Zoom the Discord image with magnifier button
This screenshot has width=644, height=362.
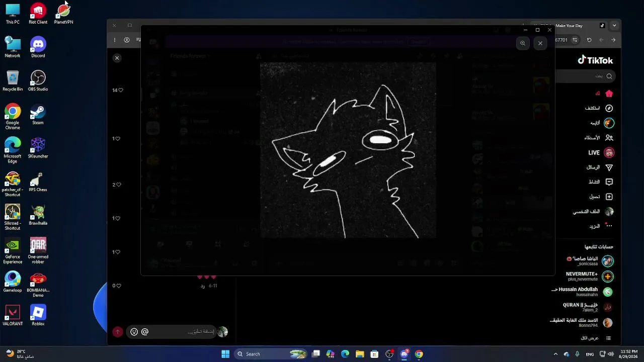[x=523, y=43]
